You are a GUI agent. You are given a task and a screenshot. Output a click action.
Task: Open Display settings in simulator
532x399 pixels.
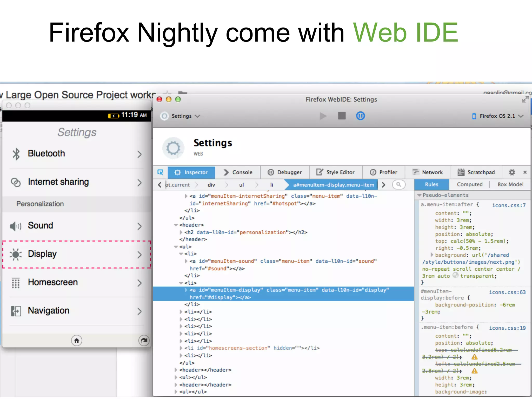click(77, 254)
